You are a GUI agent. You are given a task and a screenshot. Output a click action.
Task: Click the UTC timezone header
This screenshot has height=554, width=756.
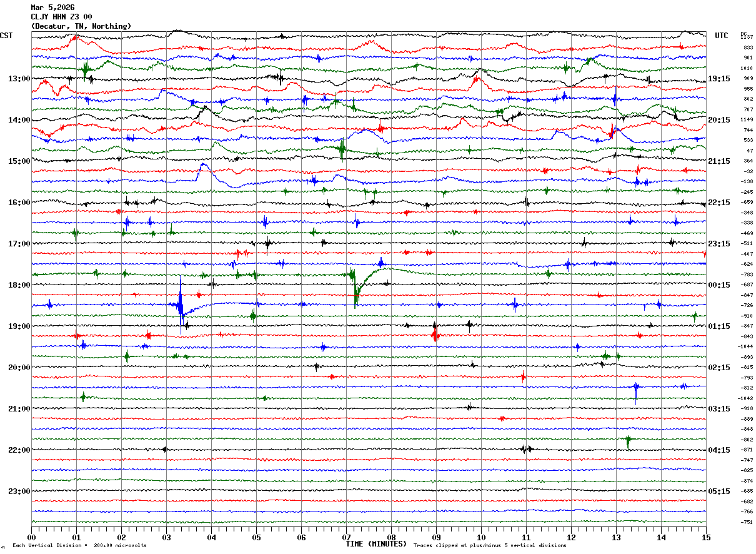(x=722, y=36)
